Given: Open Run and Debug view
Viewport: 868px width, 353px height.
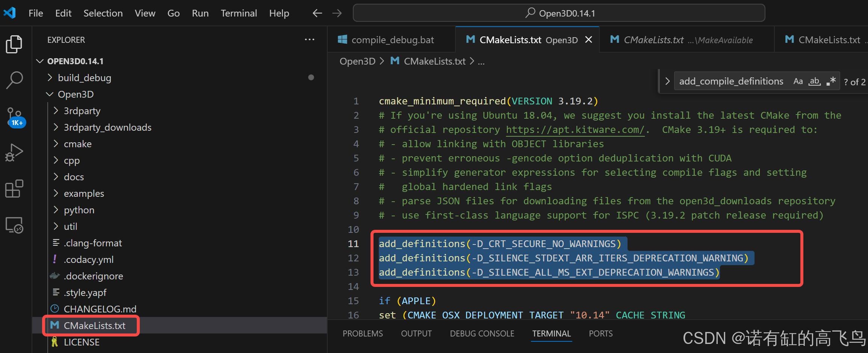Looking at the screenshot, I should 14,152.
